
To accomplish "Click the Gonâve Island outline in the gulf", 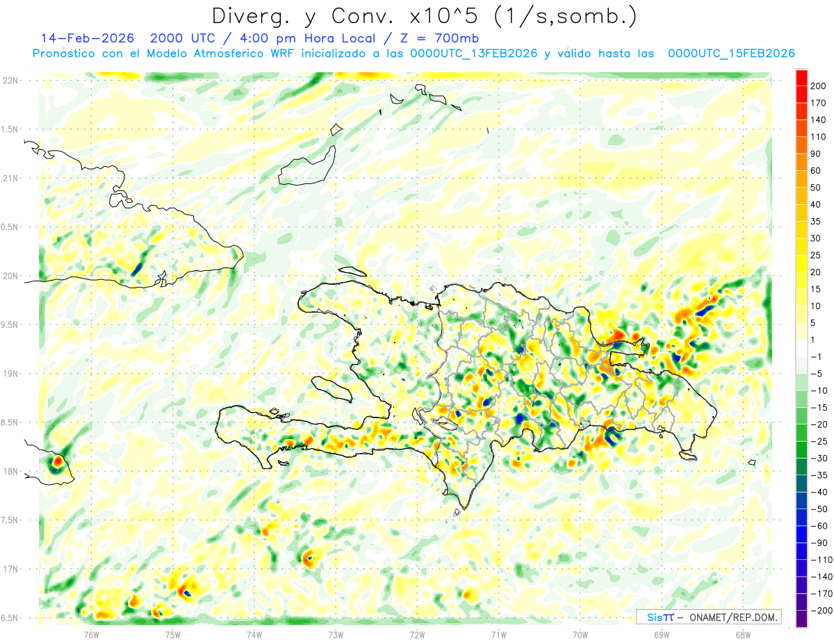I will [x=331, y=389].
